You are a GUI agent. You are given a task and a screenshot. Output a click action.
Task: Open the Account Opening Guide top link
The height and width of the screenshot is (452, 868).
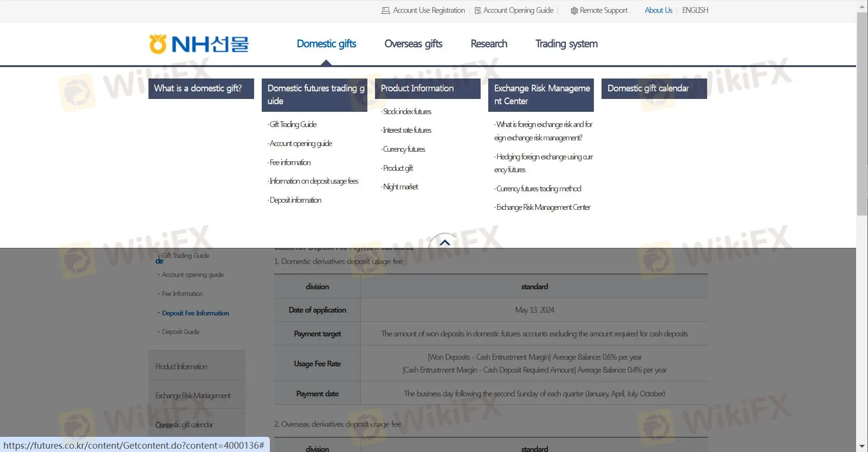[518, 10]
